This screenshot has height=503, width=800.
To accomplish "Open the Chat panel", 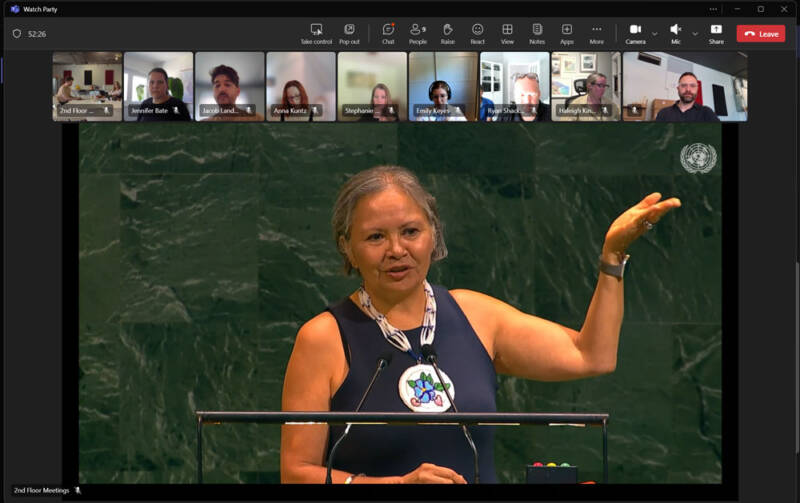I will pyautogui.click(x=388, y=34).
